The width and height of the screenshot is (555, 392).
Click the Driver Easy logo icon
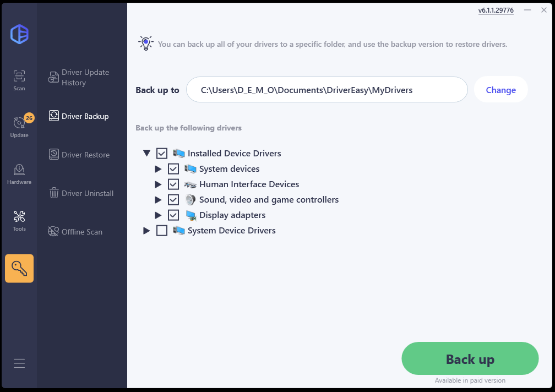coord(19,34)
